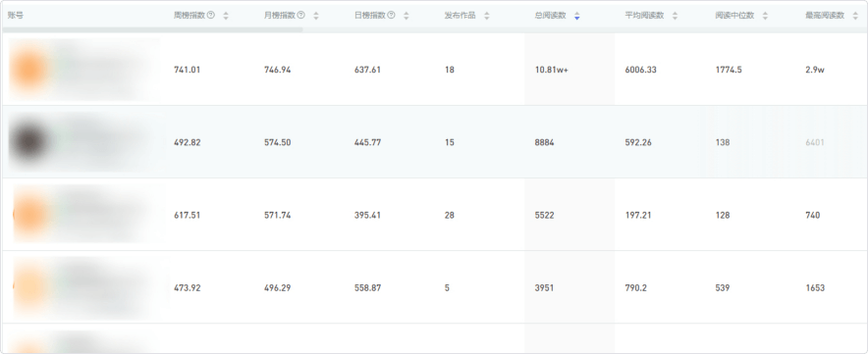The height and width of the screenshot is (354, 868).
Task: Select the monthly index value 746.94
Action: 277,70
